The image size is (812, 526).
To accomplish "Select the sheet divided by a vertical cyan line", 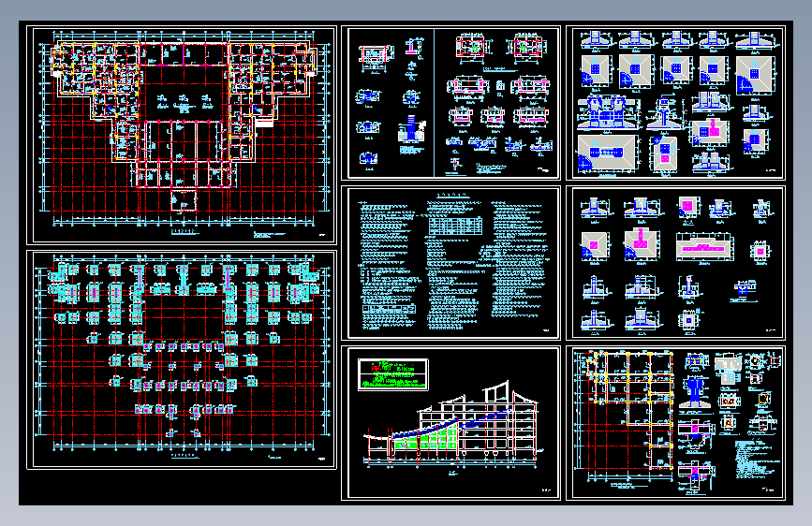I will click(x=451, y=103).
